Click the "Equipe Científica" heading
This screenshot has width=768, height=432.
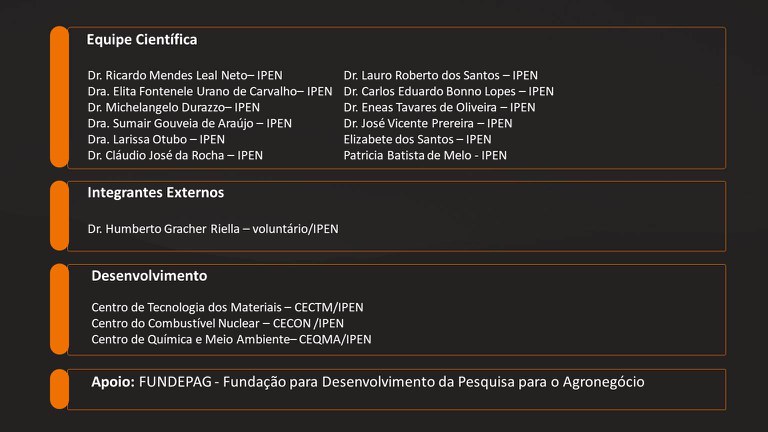click(141, 40)
